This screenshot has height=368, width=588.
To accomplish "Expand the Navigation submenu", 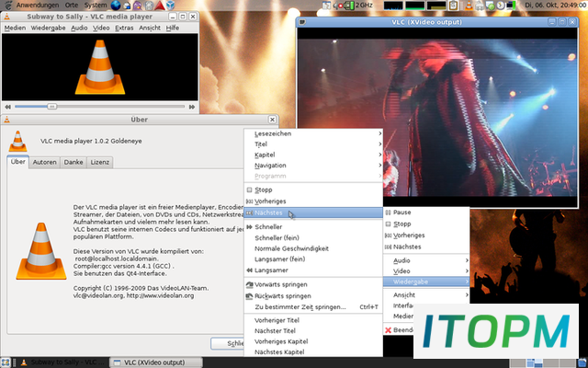I will tap(313, 166).
